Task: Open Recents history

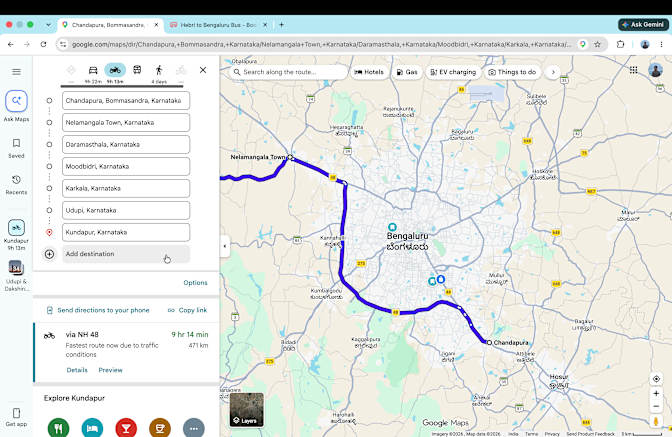Action: tap(16, 185)
